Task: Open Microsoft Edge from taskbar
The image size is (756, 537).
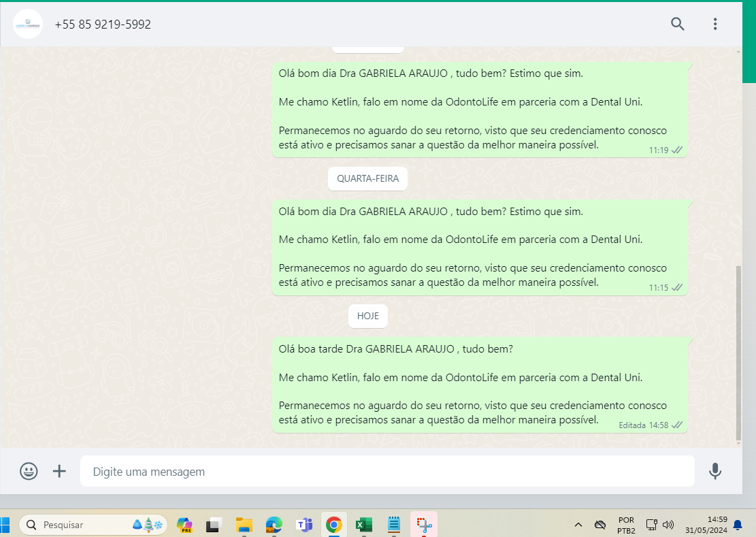Action: click(274, 525)
